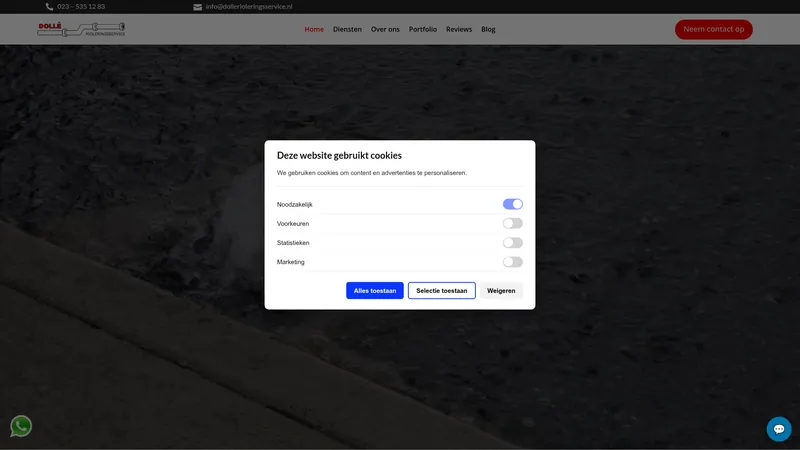Open the live chat bubble icon
Image resolution: width=800 pixels, height=450 pixels.
(x=779, y=429)
